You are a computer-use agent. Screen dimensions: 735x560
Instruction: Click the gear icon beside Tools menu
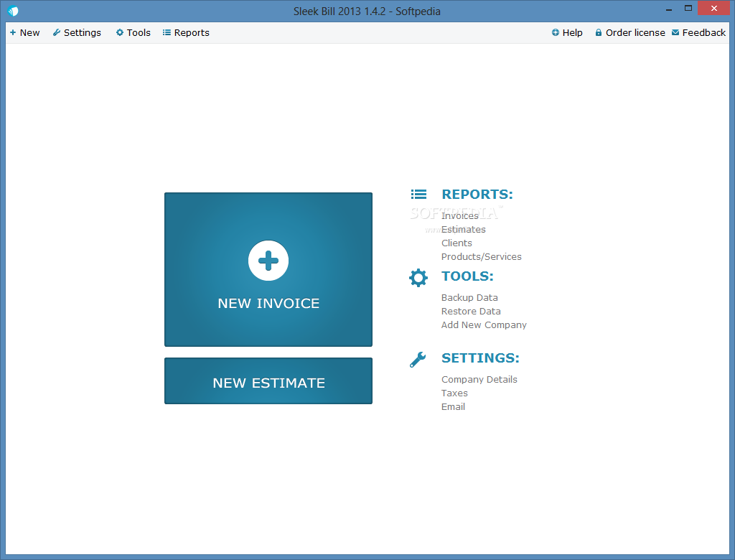click(x=120, y=32)
